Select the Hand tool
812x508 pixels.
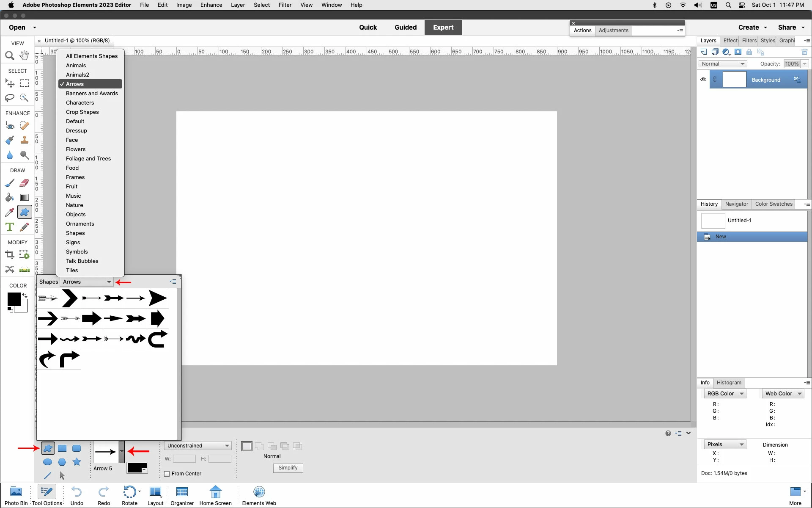(x=25, y=55)
